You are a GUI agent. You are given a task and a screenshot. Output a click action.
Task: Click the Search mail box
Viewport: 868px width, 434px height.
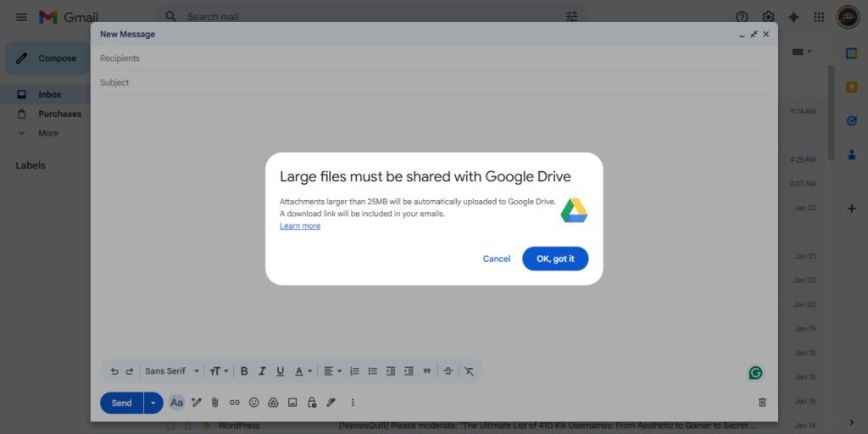[371, 17]
